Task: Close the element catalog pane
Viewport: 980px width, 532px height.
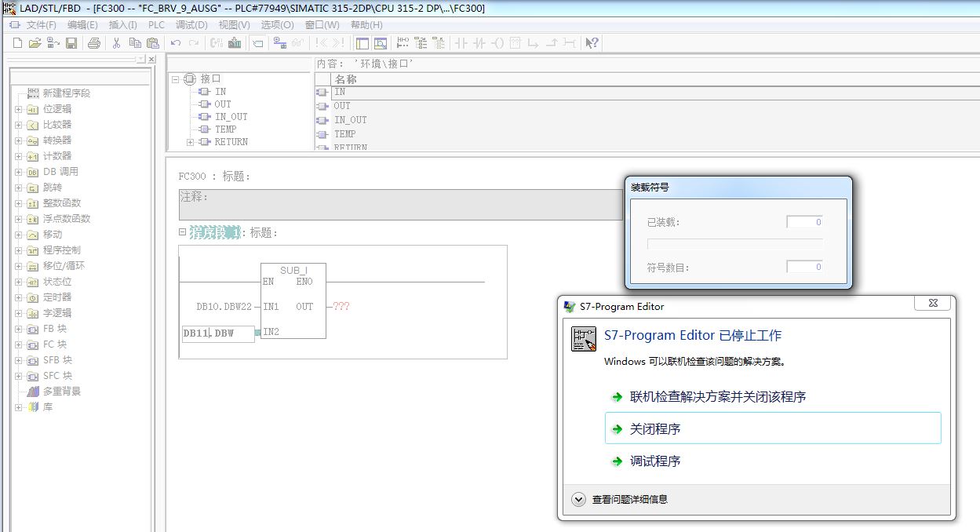Action: coord(151,60)
